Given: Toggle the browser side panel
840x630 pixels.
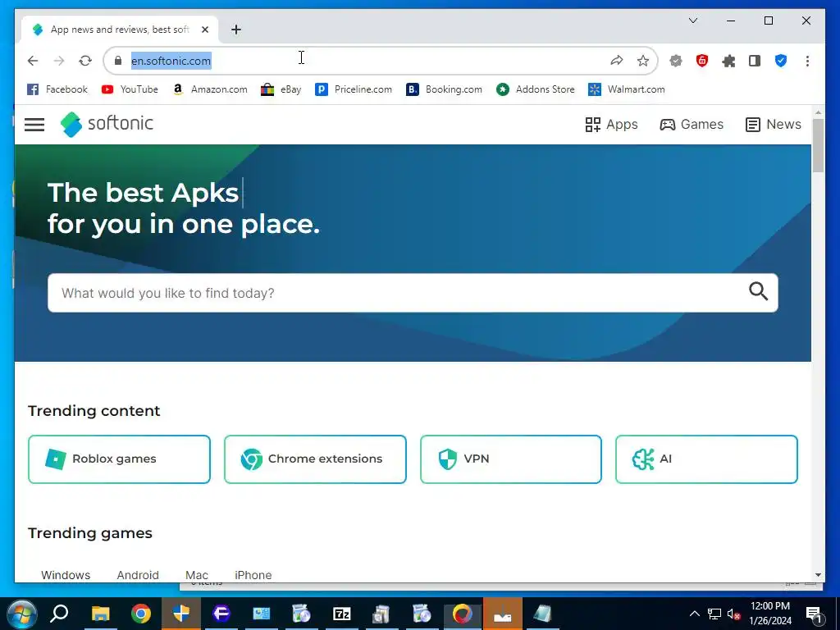Looking at the screenshot, I should (755, 61).
